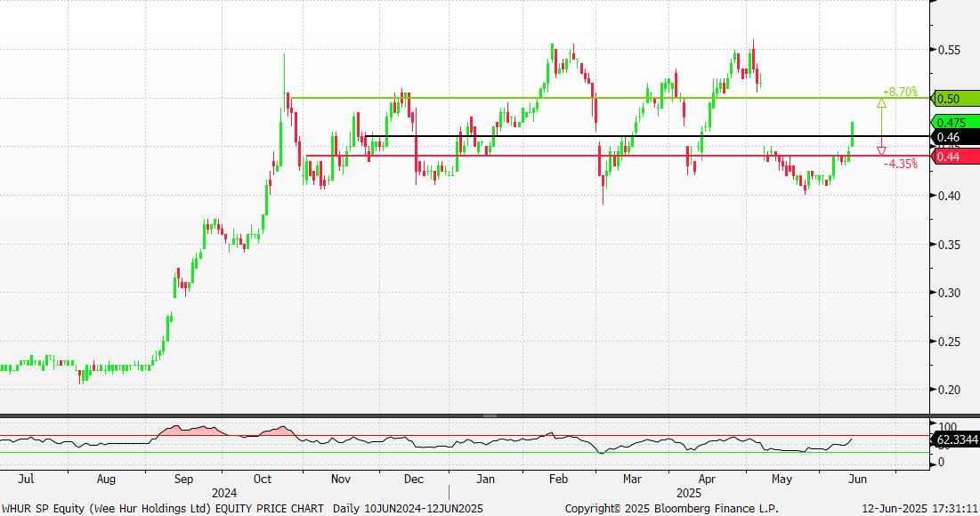Click the 0.35 price axis label
Image resolution: width=980 pixels, height=516 pixels.
[x=950, y=245]
